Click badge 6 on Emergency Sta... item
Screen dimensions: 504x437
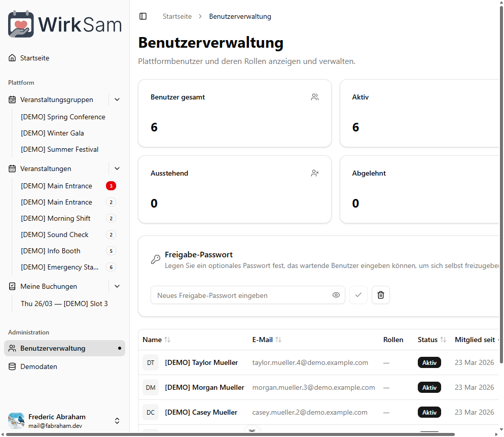111,267
